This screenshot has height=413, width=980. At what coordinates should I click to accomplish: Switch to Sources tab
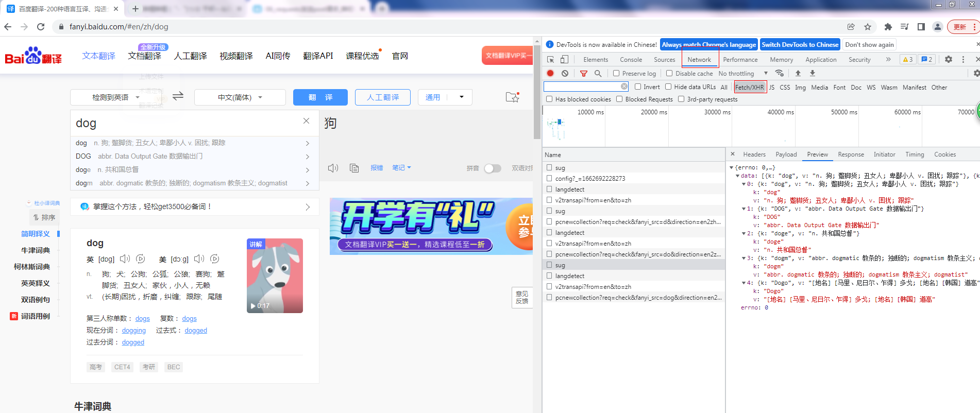pos(664,60)
